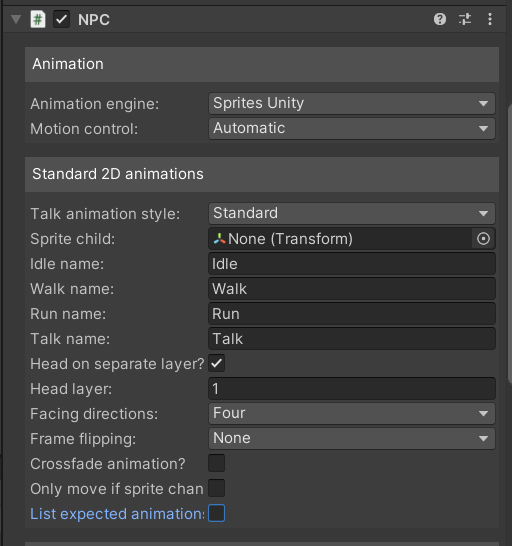Expand the Talk animation style dropdown
The image size is (512, 546).
(x=352, y=213)
